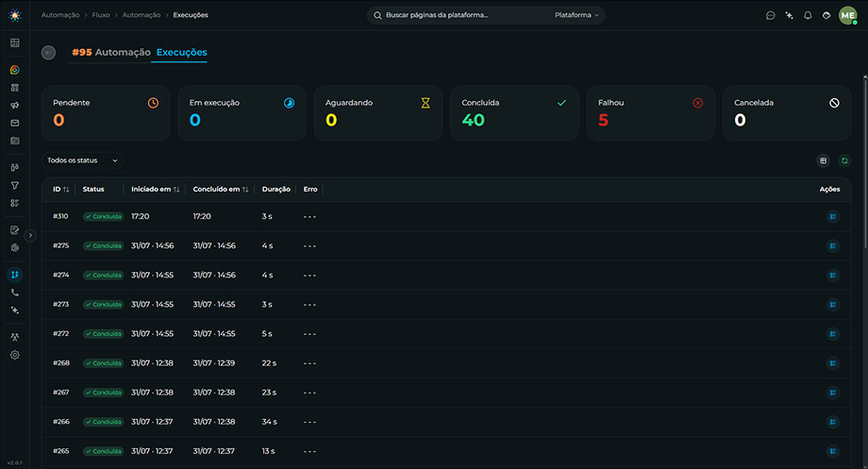Click the sparkles icon in top bar
Image resolution: width=868 pixels, height=469 pixels.
789,15
